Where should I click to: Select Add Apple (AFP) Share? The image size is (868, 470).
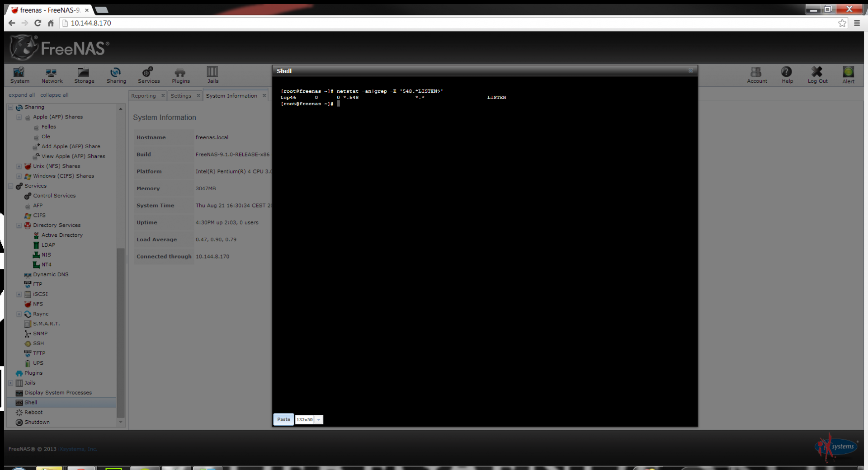coord(71,146)
